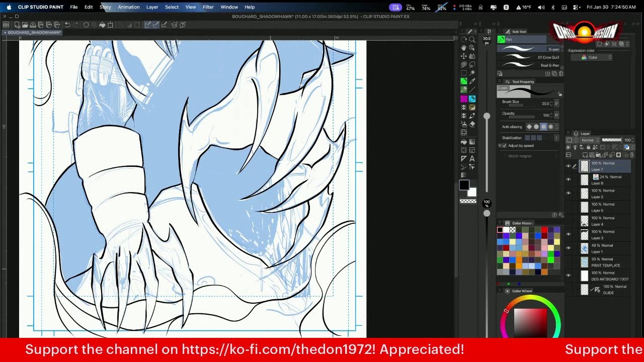Toggle visibility of DDS ARTBOARD 11X17 layer
The height and width of the screenshot is (362, 644).
click(569, 275)
